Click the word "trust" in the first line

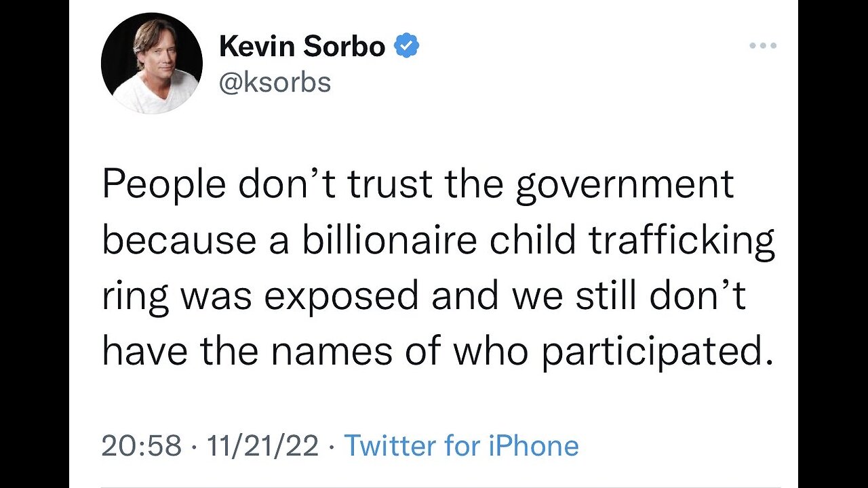pyautogui.click(x=391, y=185)
